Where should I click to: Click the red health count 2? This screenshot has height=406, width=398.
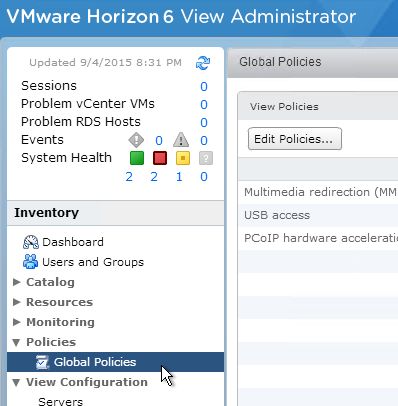click(154, 177)
